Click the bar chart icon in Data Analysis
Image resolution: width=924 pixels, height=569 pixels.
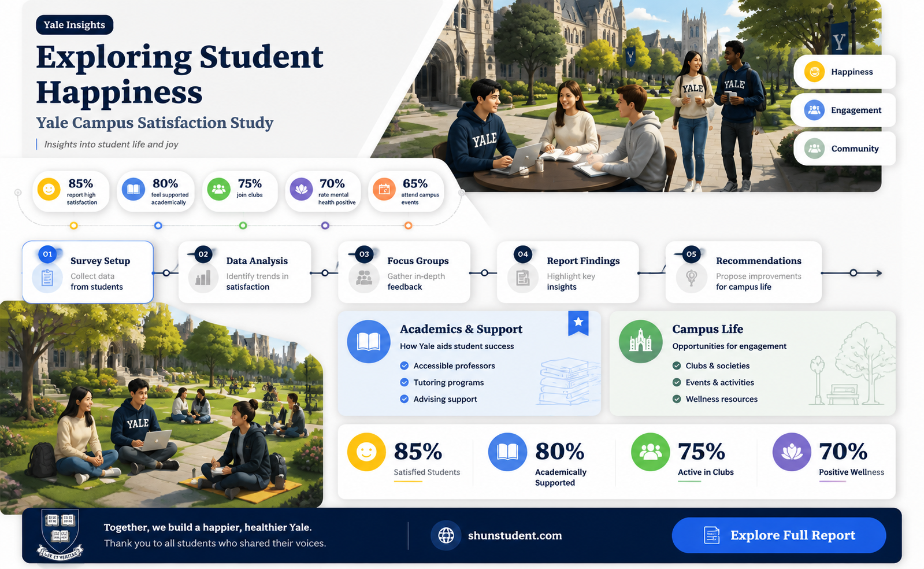(x=203, y=278)
